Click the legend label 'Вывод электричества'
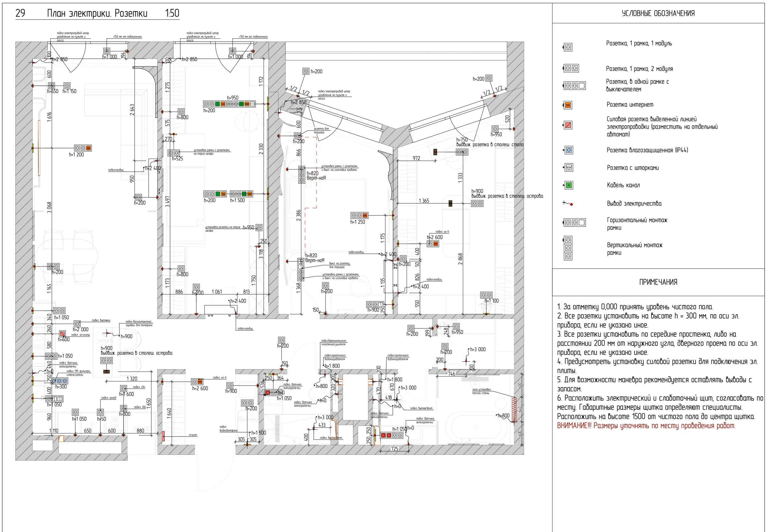Viewport: 766px width, 532px height. pos(634,203)
